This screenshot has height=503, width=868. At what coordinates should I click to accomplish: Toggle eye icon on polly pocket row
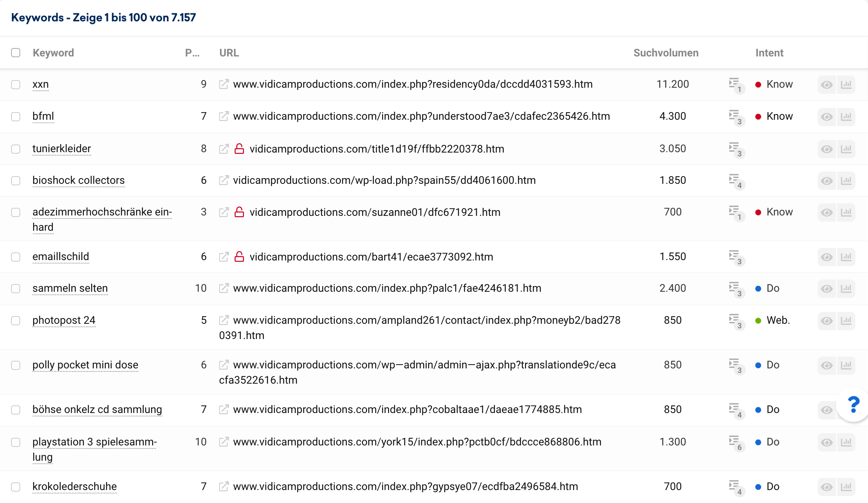826,365
